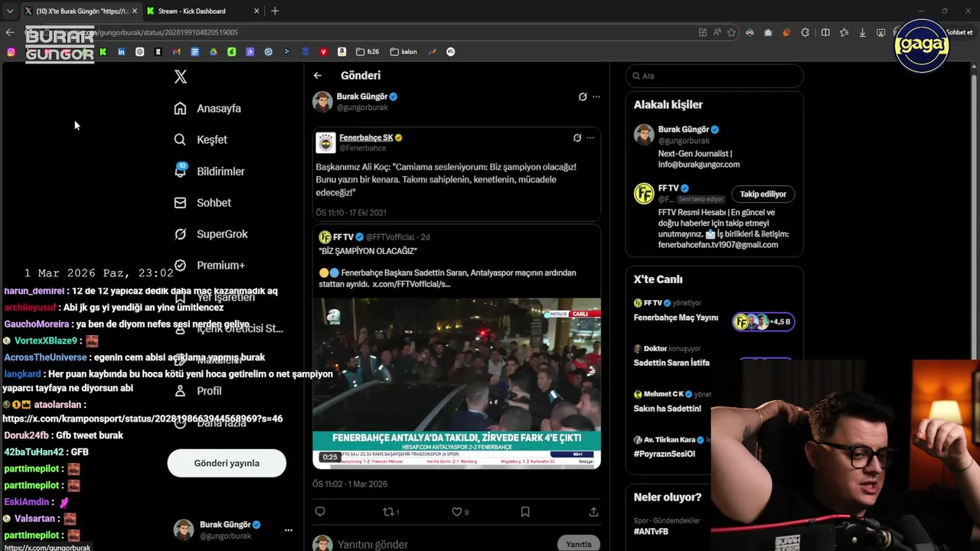Bookmark the post

click(525, 512)
